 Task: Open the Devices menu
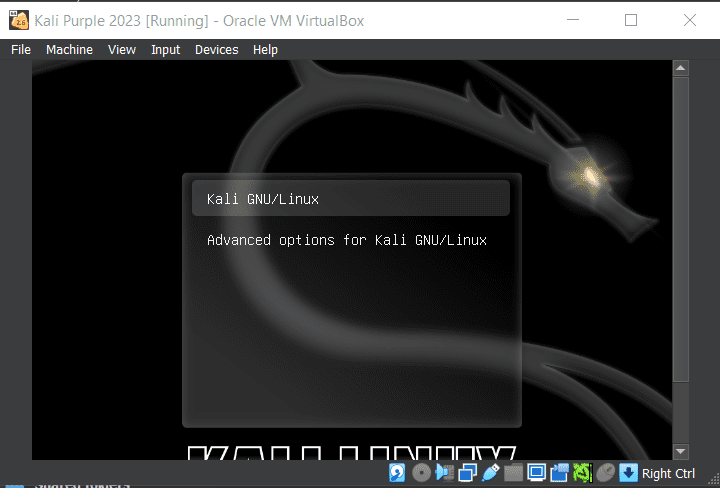pyautogui.click(x=216, y=50)
